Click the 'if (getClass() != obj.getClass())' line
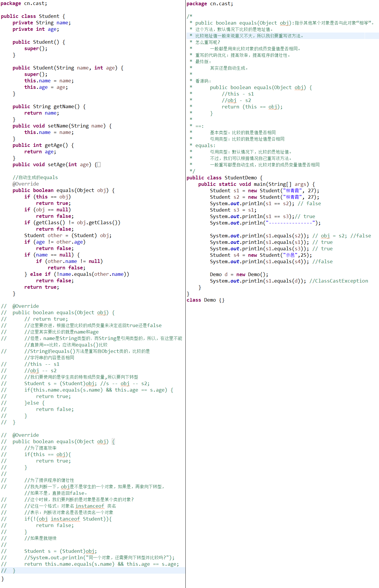Viewport: 379px width, 588px height. [72, 223]
